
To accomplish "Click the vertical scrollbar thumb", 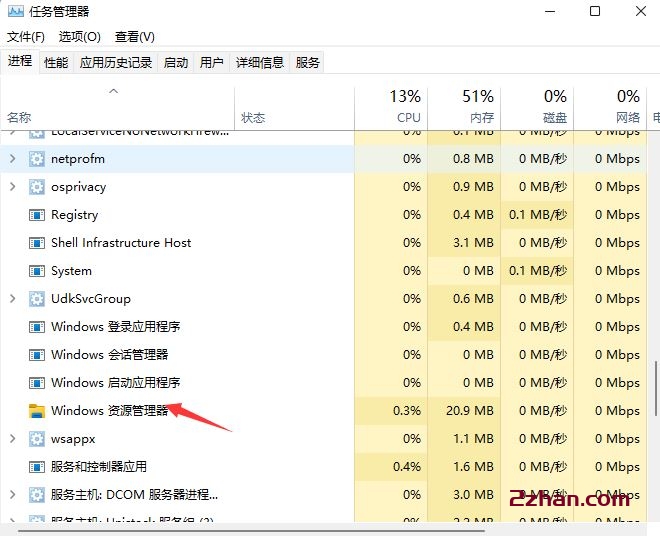I will pyautogui.click(x=655, y=388).
